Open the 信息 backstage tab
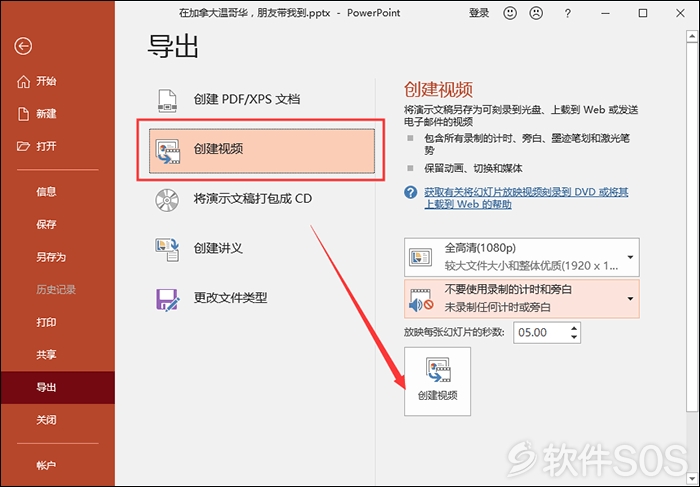Screen dimensions: 700x487 (58, 192)
